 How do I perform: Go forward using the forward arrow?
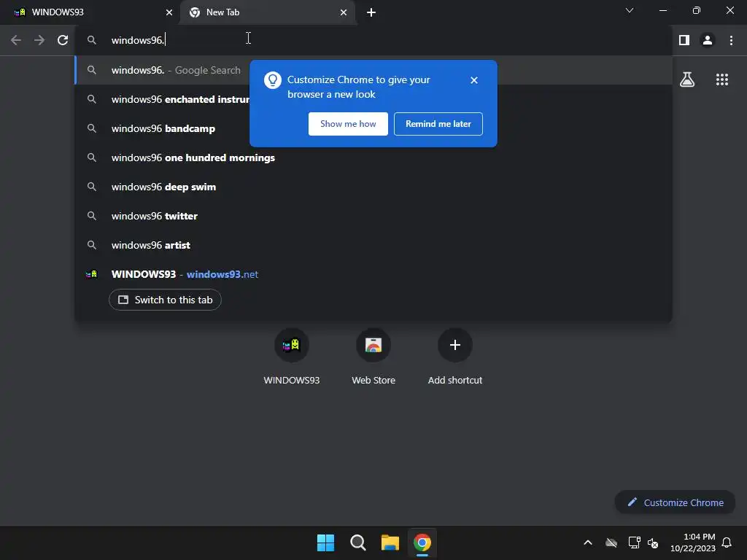(x=39, y=40)
